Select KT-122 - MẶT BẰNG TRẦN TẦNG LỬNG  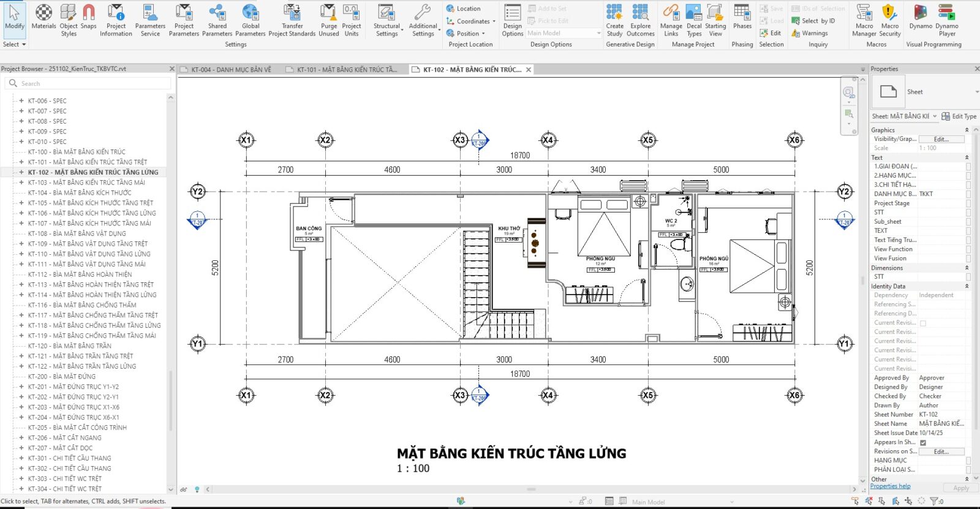[x=82, y=366]
